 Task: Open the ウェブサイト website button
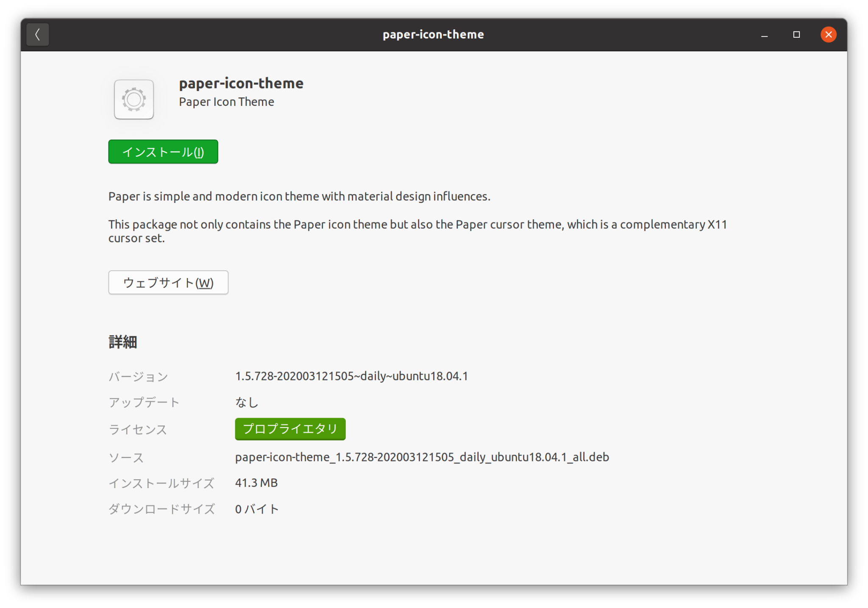pyautogui.click(x=168, y=283)
